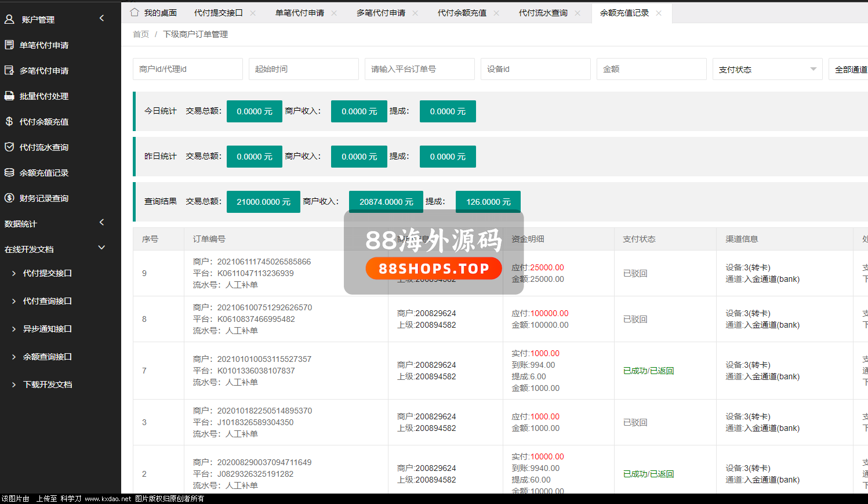Click the 财务记录查询 coin icon

(9, 198)
